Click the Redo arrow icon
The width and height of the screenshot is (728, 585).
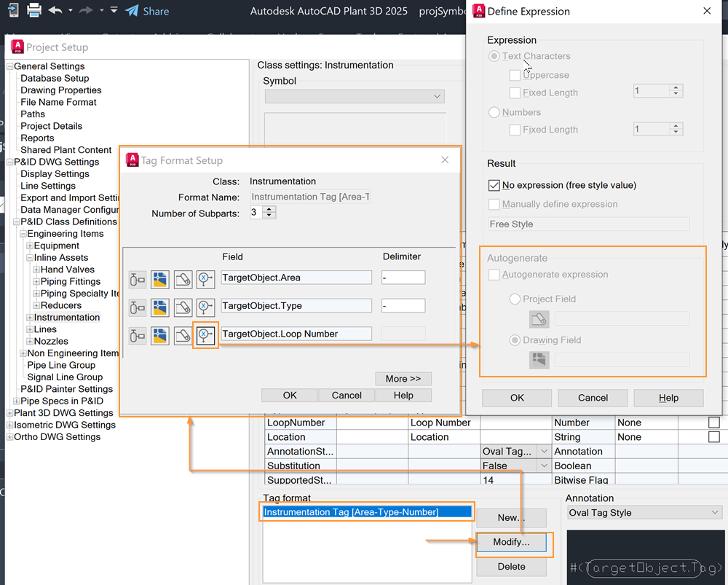tap(86, 10)
